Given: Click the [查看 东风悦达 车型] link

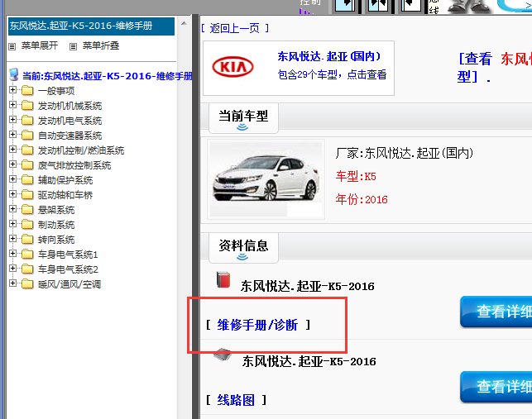Looking at the screenshot, I should (x=495, y=67).
